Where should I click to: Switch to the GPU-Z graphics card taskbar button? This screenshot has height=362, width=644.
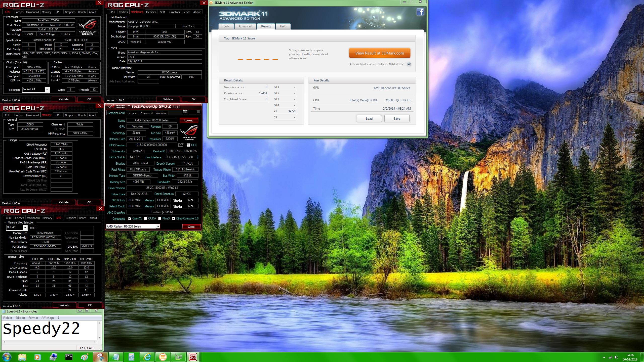click(178, 357)
